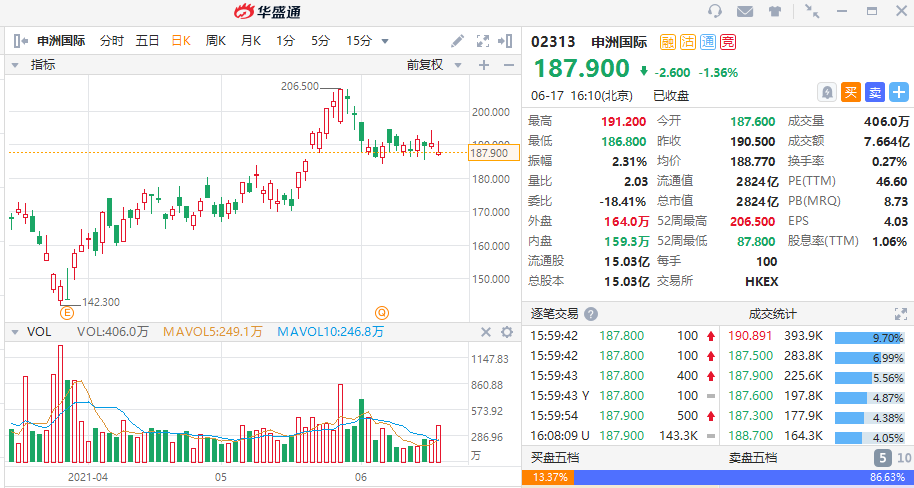Close the VOL indicator panel
Image resolution: width=914 pixels, height=488 pixels.
coord(486,332)
